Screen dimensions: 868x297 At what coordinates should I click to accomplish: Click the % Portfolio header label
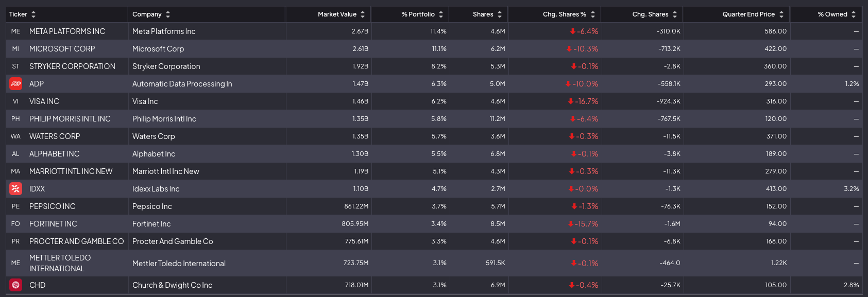[x=418, y=14]
